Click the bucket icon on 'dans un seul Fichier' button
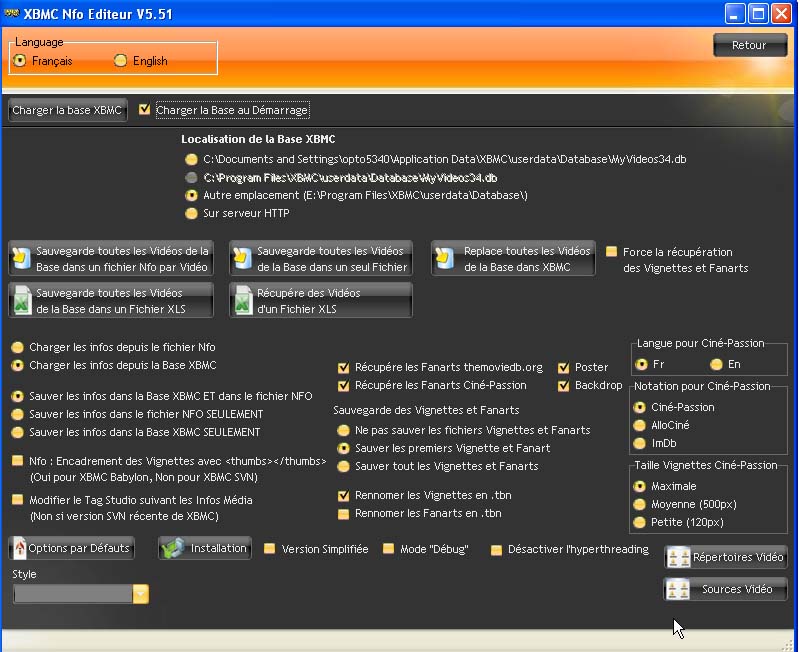Screen dimensions: 800x652 click(x=242, y=258)
